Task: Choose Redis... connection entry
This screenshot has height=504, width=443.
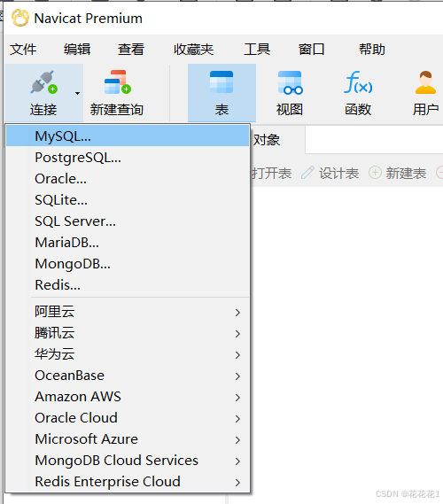Action: pos(128,285)
